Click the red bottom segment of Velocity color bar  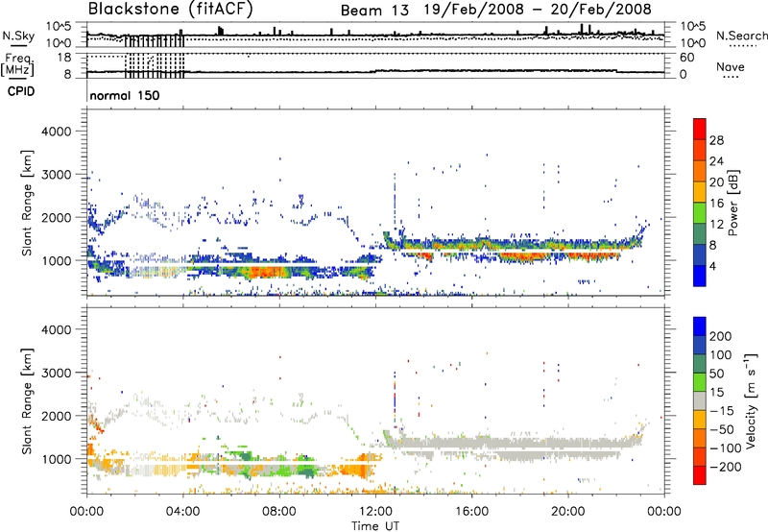pyautogui.click(x=700, y=475)
